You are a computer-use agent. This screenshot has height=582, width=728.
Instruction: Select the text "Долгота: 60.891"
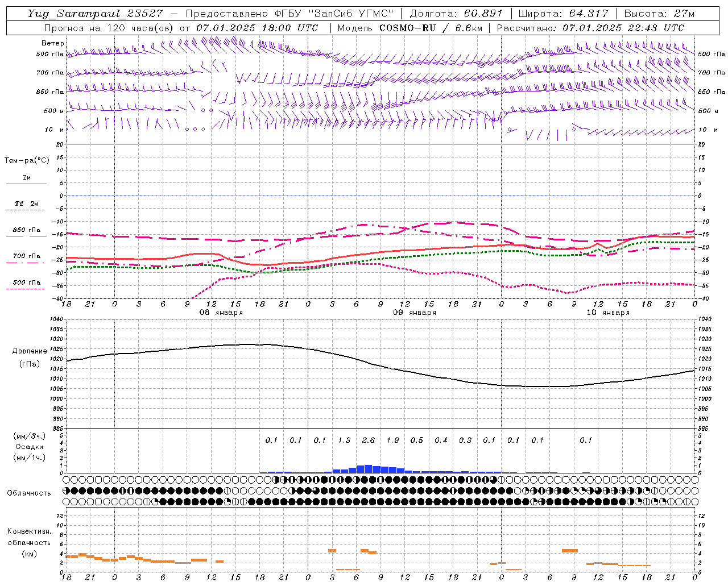[456, 14]
